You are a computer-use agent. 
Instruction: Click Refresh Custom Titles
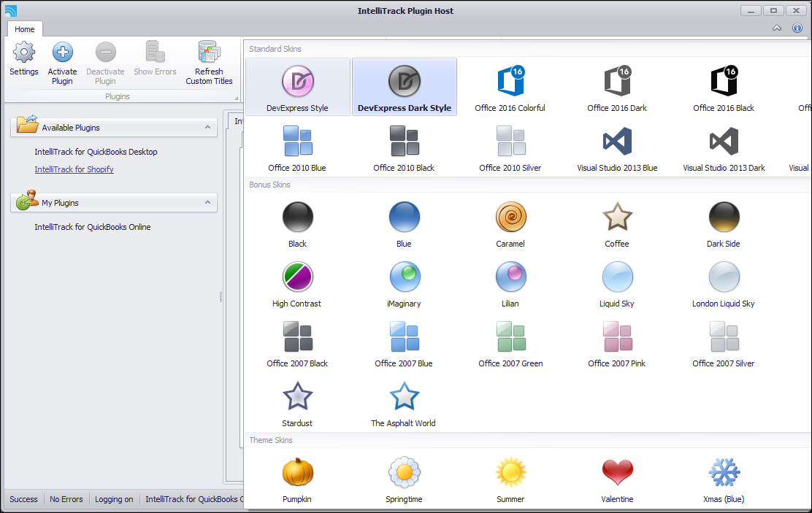(210, 63)
